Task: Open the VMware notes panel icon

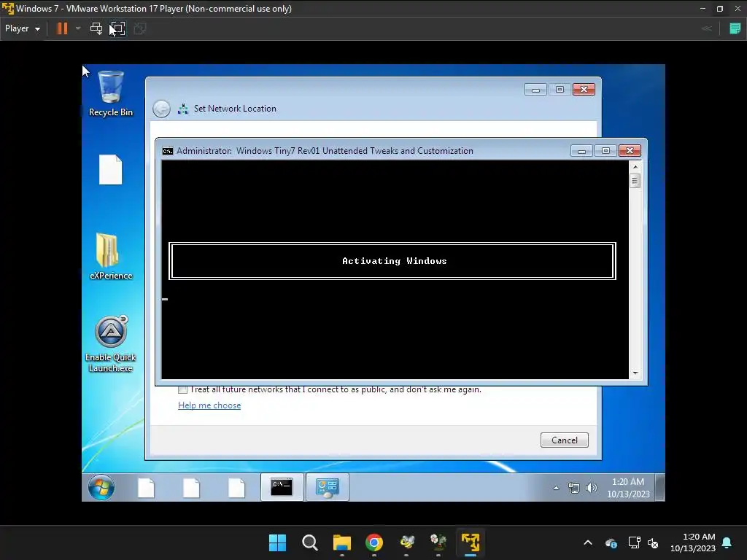Action: pos(735,28)
